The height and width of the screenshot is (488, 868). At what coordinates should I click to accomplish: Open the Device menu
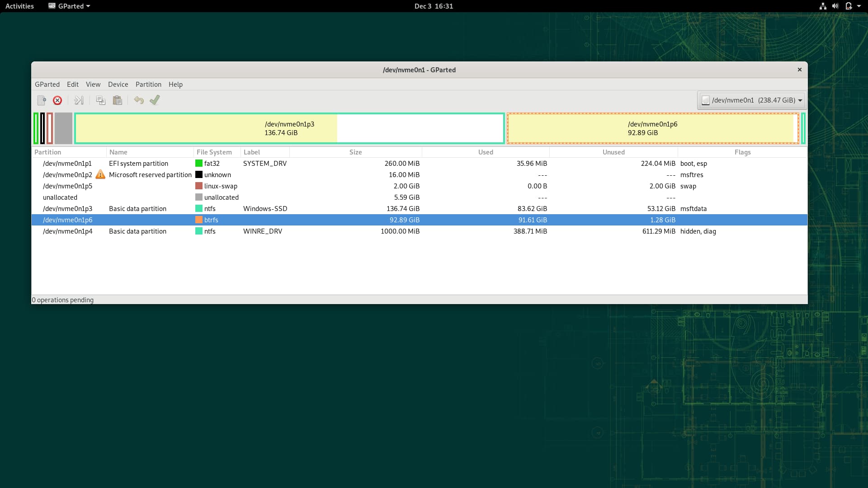(118, 84)
